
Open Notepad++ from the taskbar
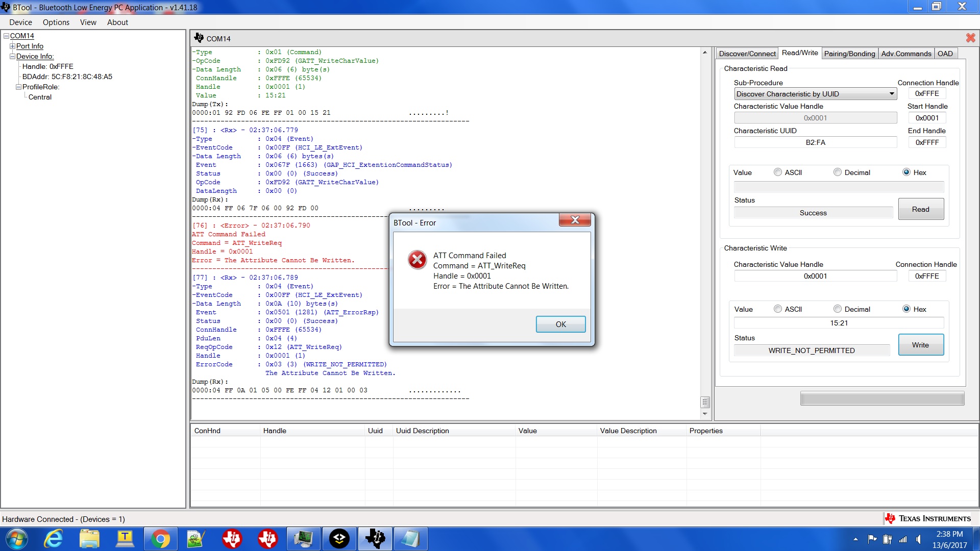pyautogui.click(x=196, y=539)
